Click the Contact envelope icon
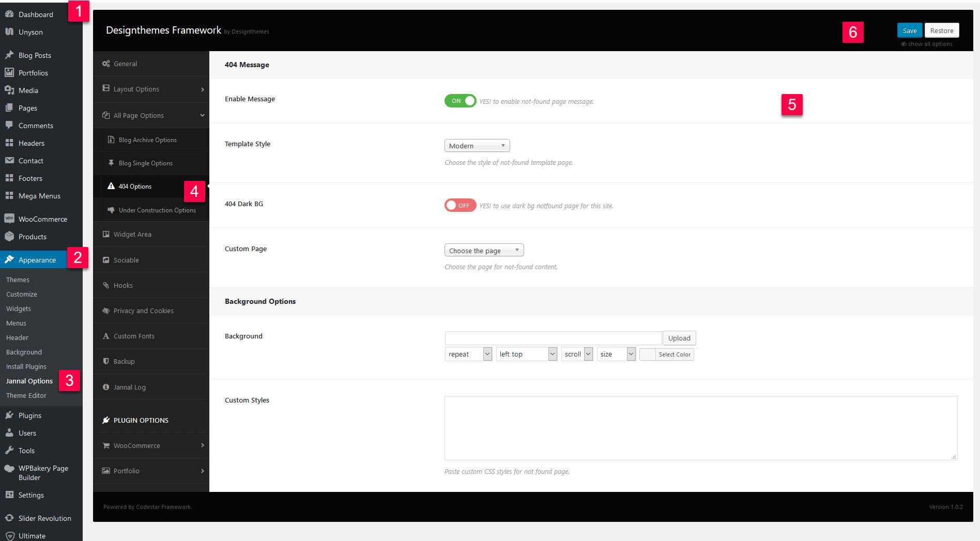Viewport: 980px width, 541px height. pos(9,160)
